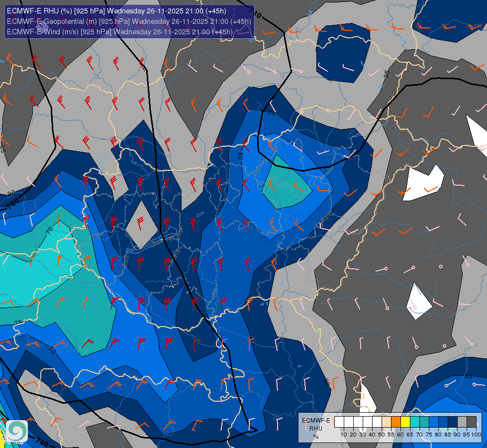Image resolution: width=487 pixels, height=448 pixels.
Task: Click the white 10-20% legend swatch
Action: (x=349, y=422)
